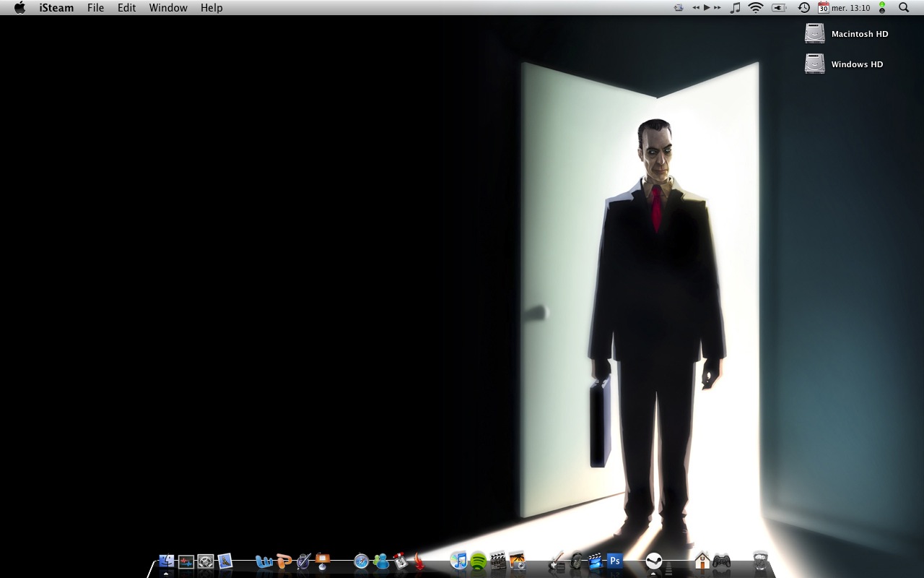Open the Apple menu
The height and width of the screenshot is (578, 924).
click(19, 7)
